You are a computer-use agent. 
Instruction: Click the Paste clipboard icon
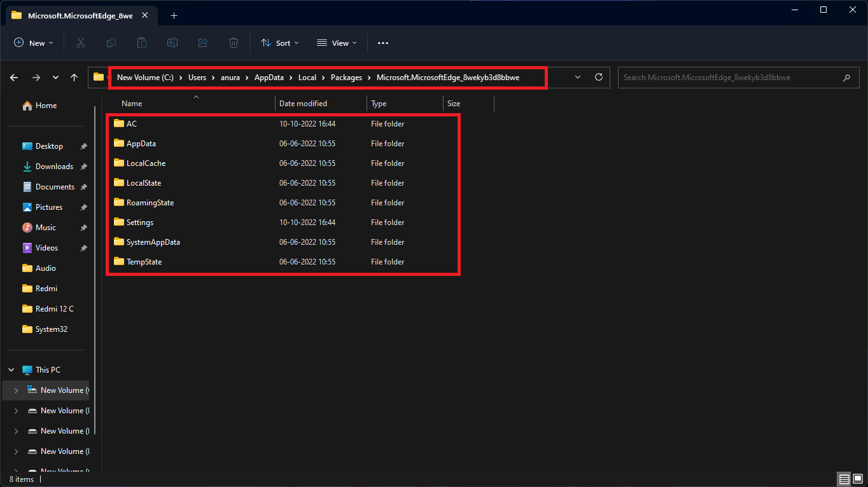[142, 43]
